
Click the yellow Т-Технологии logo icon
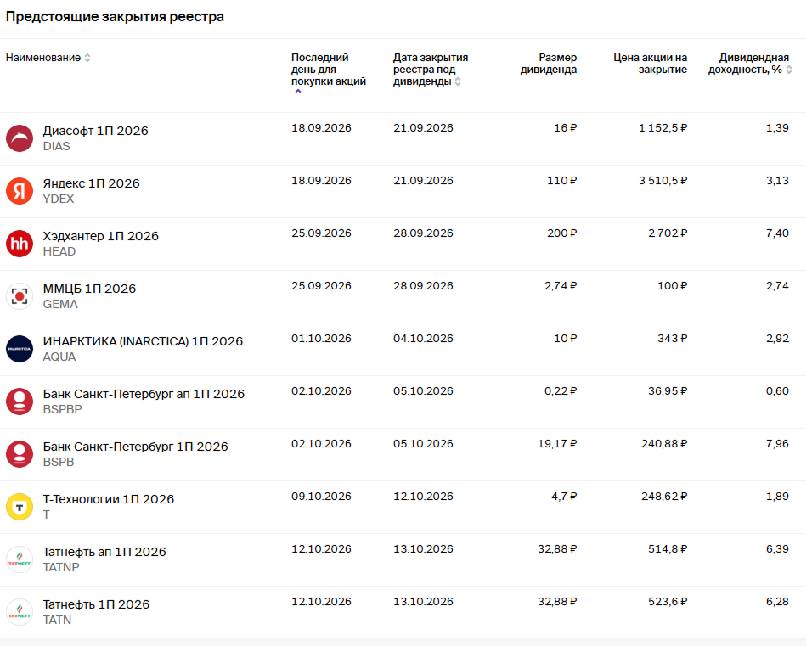coord(20,507)
